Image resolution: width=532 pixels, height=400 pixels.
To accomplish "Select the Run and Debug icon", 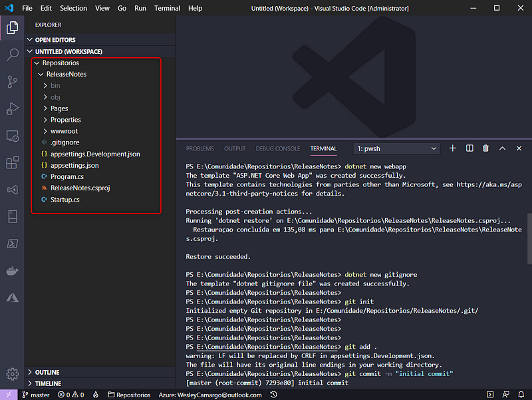I will tap(12, 108).
